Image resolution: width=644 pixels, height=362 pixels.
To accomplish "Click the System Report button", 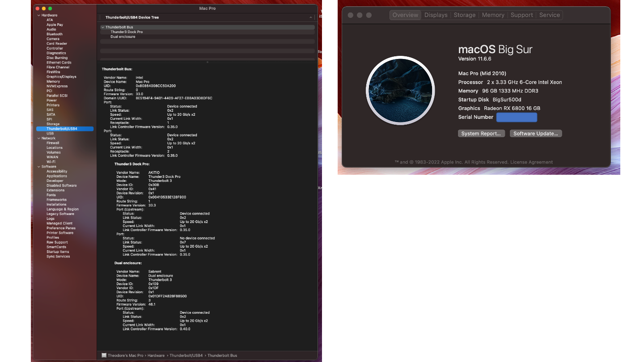I will (x=481, y=134).
